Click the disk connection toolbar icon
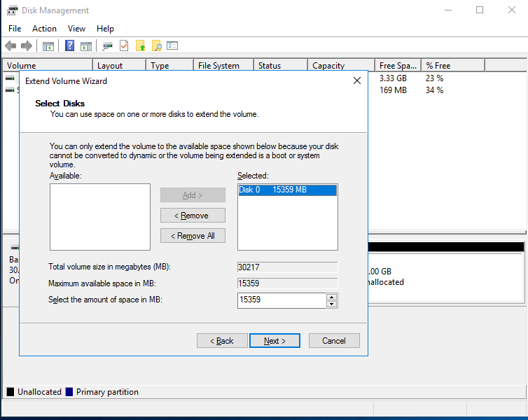Screen dimensions: 528x420 coord(107,46)
